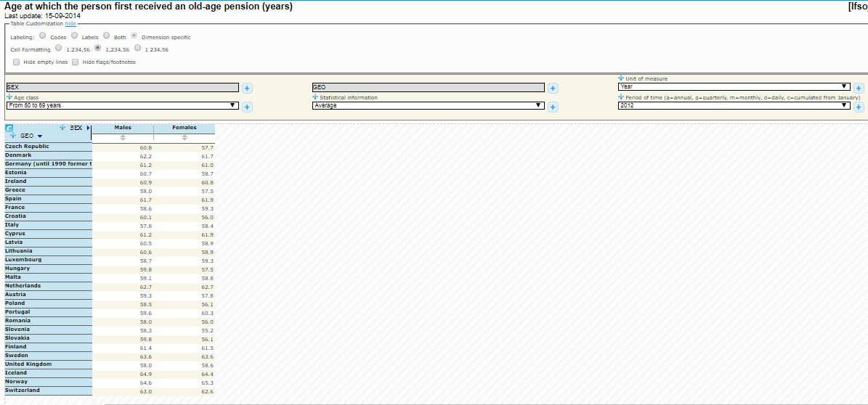
Task: Click the hide link for Table Customization
Action: pos(70,24)
